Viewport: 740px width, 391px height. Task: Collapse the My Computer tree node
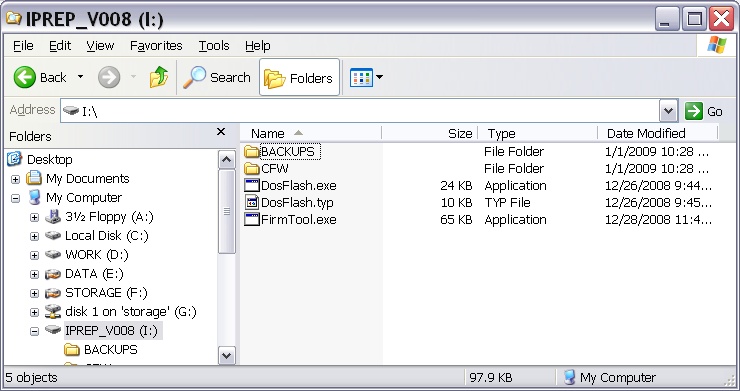(16, 198)
